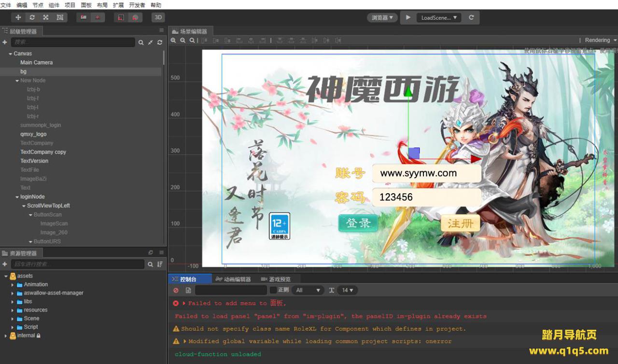The image size is (618, 364).
Task: Select the rect transform tool
Action: [59, 17]
